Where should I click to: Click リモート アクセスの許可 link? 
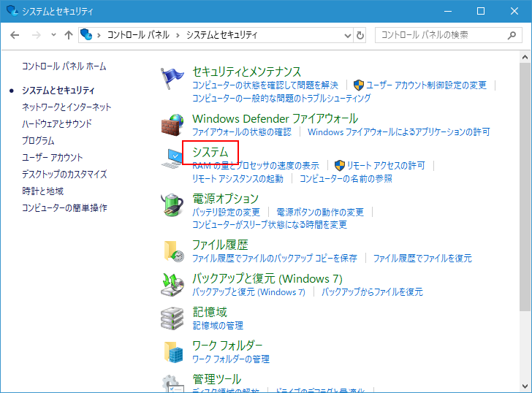pyautogui.click(x=386, y=166)
